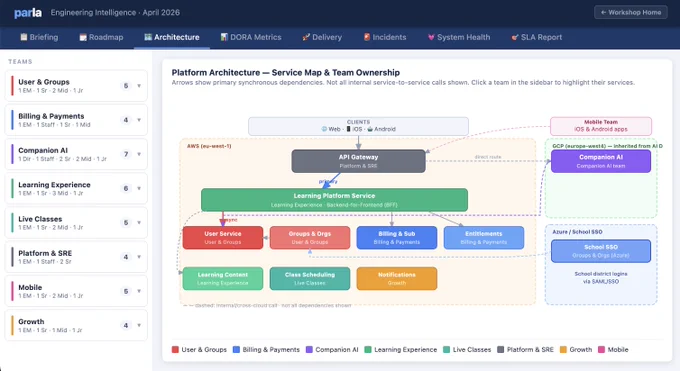Click the Learning Platform Service node
The width and height of the screenshot is (680, 371).
[x=334, y=200]
